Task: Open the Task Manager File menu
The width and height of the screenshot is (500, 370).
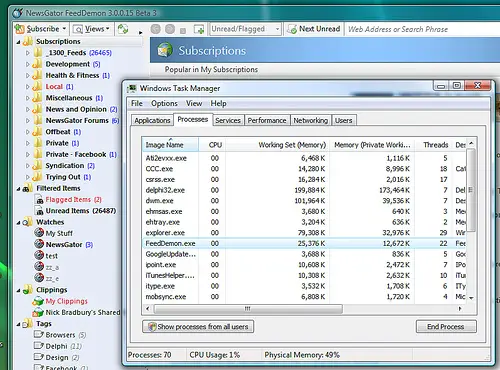Action: (137, 103)
